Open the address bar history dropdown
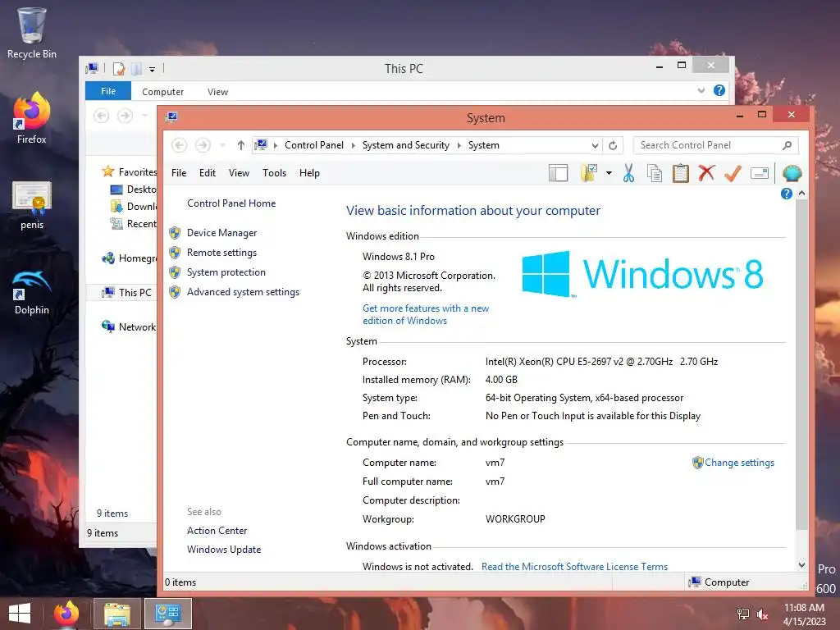This screenshot has width=840, height=630. tap(595, 145)
